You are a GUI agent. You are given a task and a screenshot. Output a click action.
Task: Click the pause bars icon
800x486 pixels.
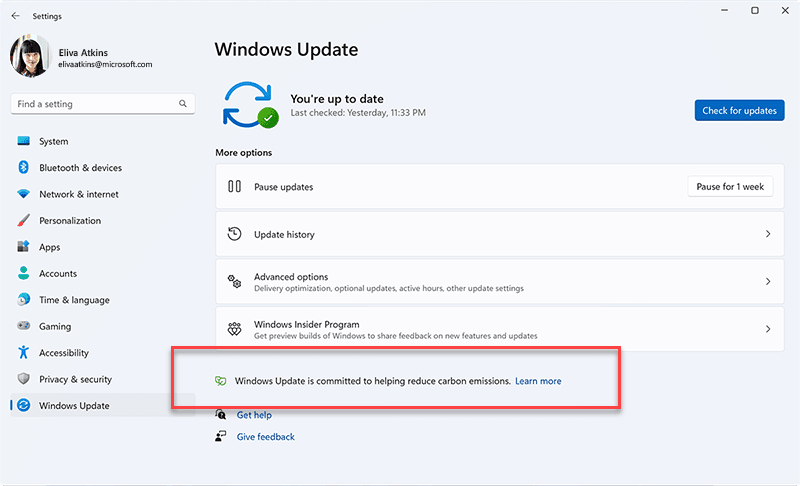point(234,186)
